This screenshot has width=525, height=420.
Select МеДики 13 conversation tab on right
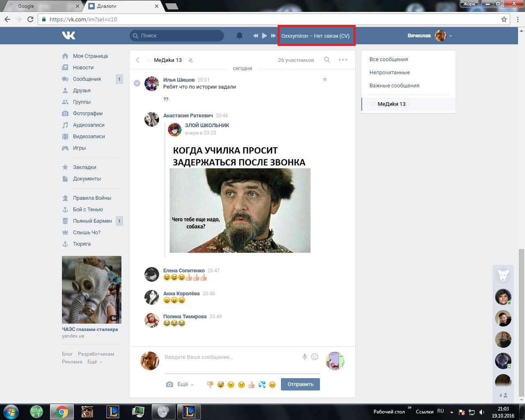coord(409,104)
